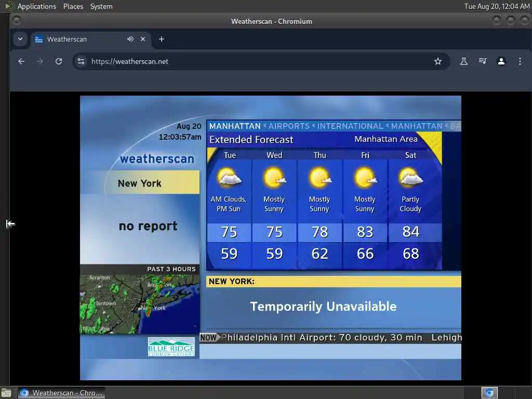Screen dimensions: 532x399
Task: Click the Wed mostly sunny icon
Action: click(274, 178)
